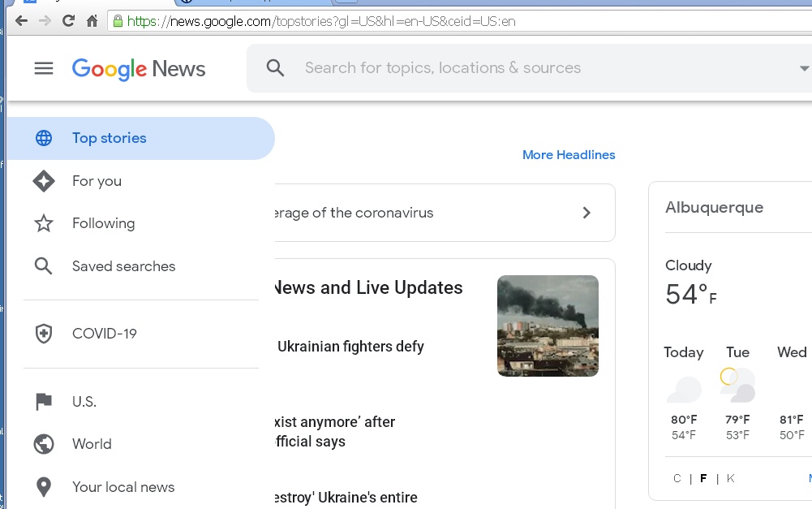This screenshot has height=509, width=812.
Task: View site security info via padlock icon
Action: [x=118, y=21]
